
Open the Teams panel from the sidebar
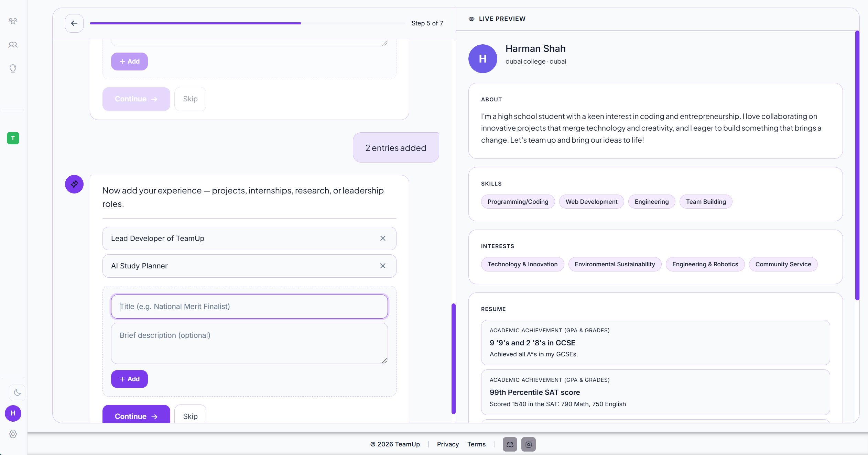[13, 21]
